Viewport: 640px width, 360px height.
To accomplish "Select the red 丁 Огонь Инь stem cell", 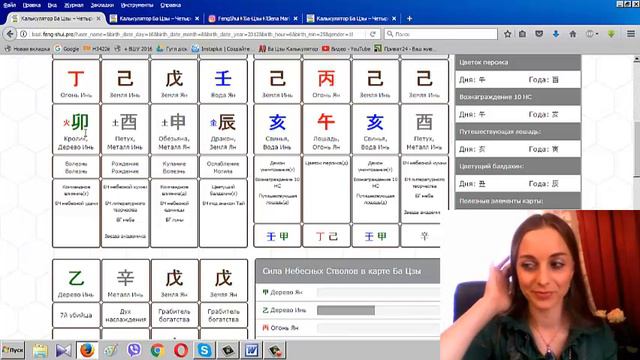I will tap(76, 81).
